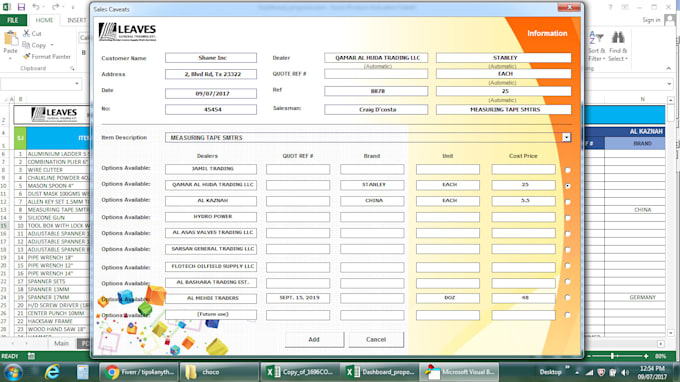Open Find & Select binoculars icon
This screenshot has height=382, width=680.
coord(618,38)
